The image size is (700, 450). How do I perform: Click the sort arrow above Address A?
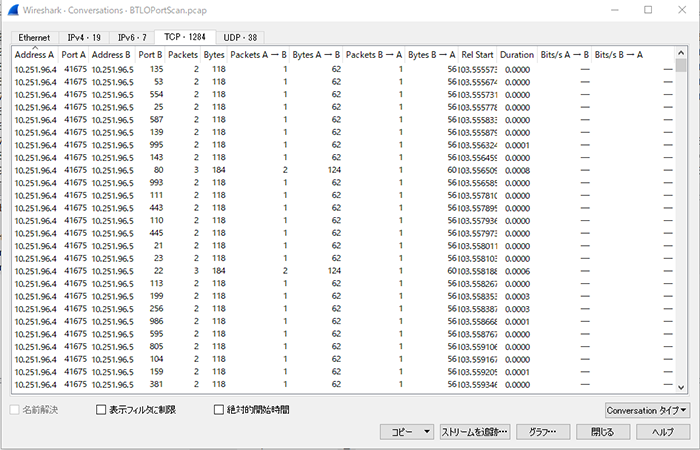point(34,46)
